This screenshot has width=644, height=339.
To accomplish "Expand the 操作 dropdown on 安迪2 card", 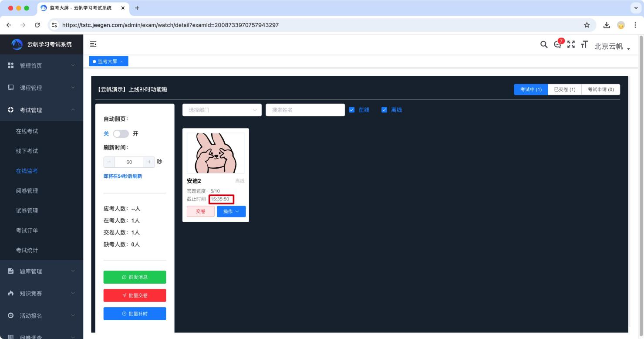I will [231, 211].
